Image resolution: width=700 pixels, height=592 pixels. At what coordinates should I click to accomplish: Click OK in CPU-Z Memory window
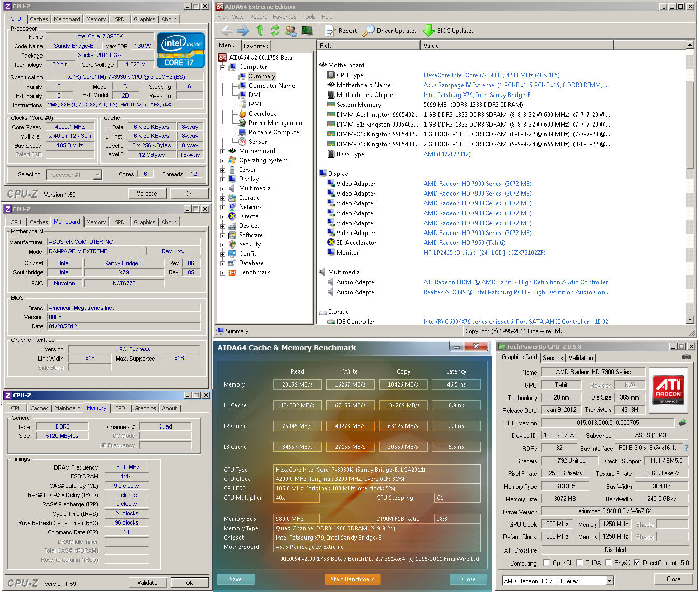(189, 583)
